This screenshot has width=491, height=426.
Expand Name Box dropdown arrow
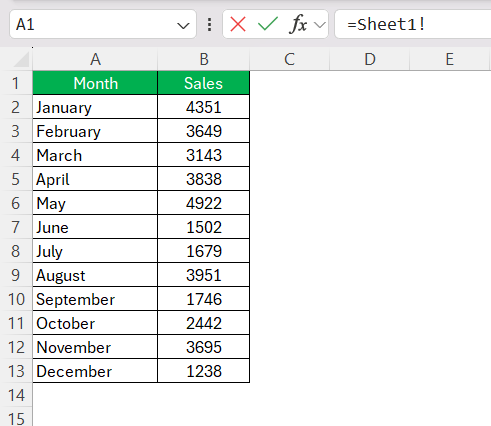(183, 25)
